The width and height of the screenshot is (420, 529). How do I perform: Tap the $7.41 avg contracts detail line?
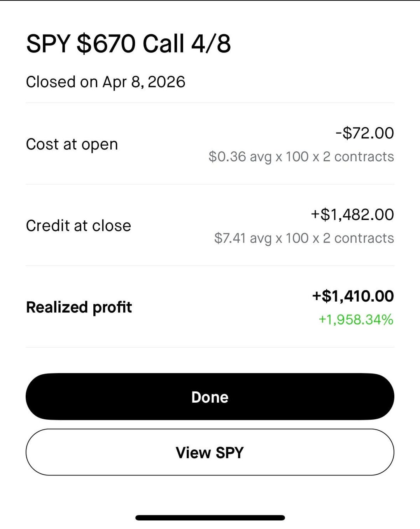pyautogui.click(x=304, y=238)
